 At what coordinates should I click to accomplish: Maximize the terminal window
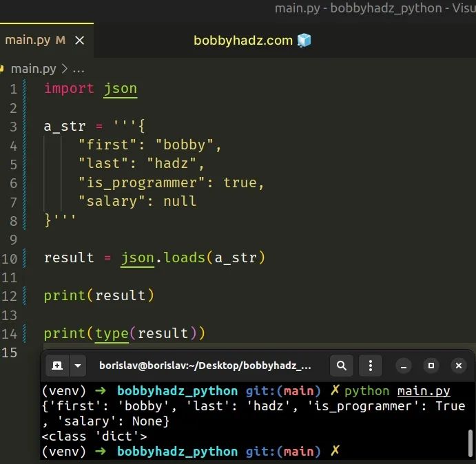(431, 366)
